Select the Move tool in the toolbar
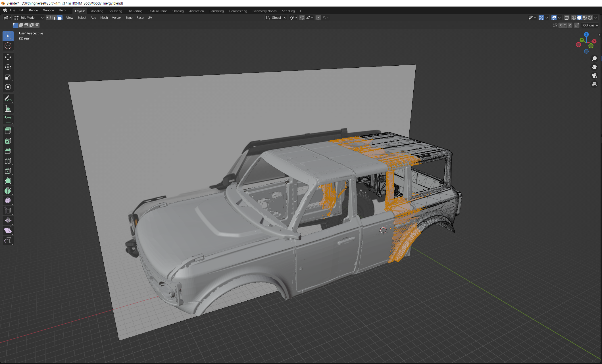 point(8,57)
